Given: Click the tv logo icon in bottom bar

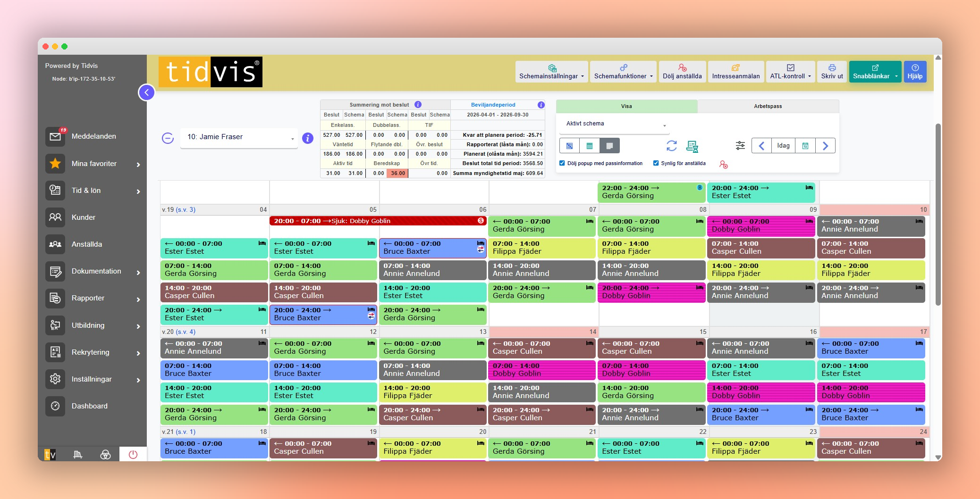Looking at the screenshot, I should pos(50,454).
